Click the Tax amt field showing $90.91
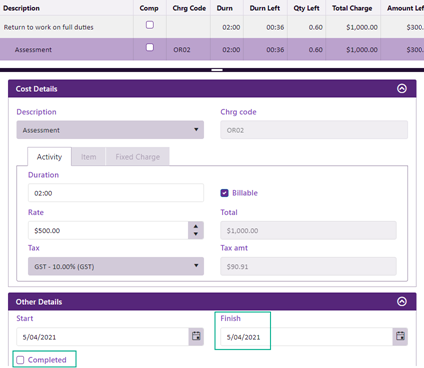 [x=308, y=266]
